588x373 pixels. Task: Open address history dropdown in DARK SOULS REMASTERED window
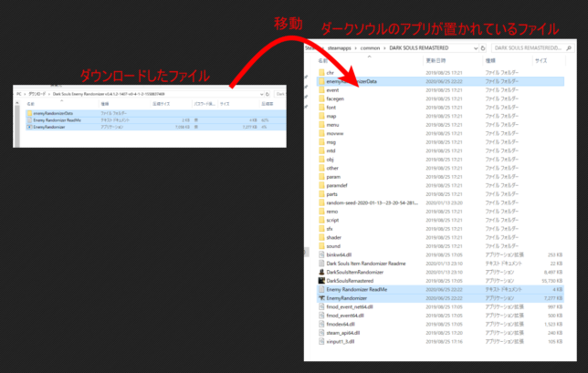point(476,48)
